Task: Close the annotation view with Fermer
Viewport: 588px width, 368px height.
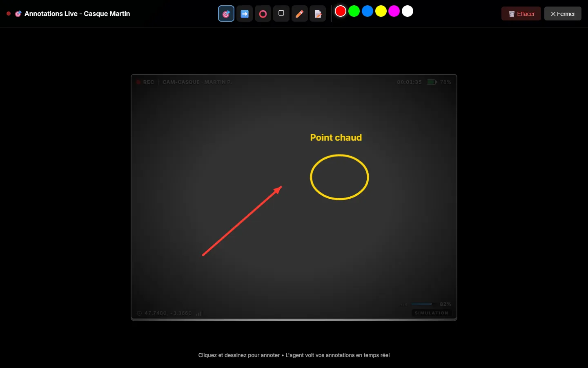Action: click(563, 14)
